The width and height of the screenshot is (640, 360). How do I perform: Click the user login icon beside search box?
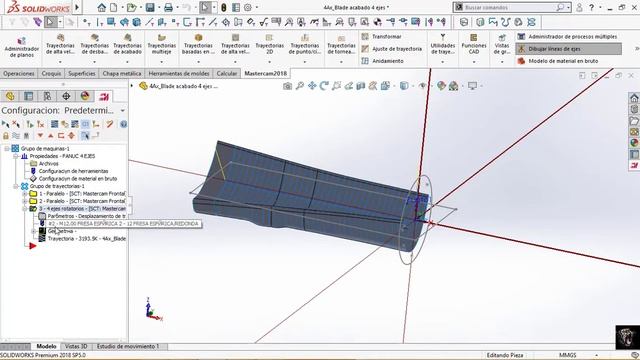(579, 7)
